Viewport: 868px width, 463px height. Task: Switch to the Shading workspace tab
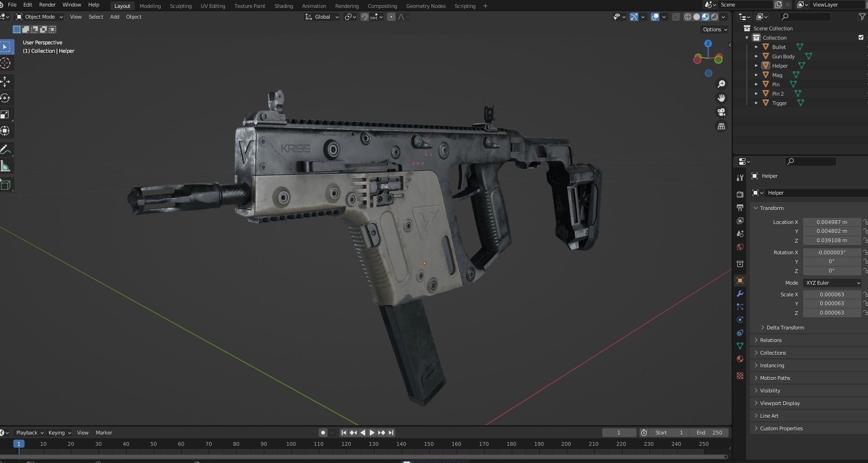(283, 6)
